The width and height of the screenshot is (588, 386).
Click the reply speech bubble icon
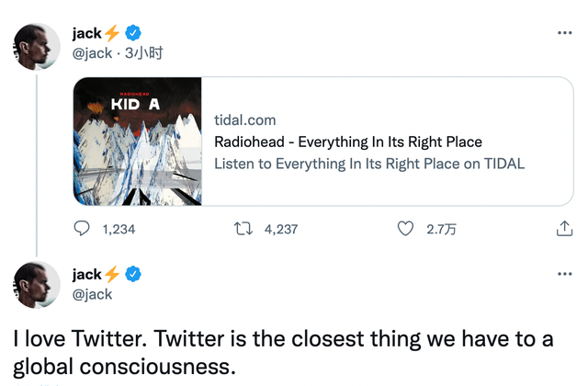tap(82, 229)
